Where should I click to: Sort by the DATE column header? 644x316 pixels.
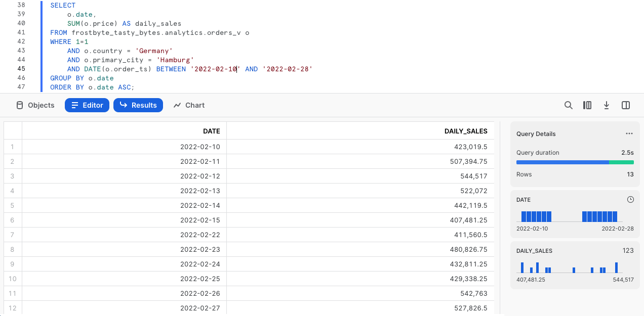click(211, 131)
